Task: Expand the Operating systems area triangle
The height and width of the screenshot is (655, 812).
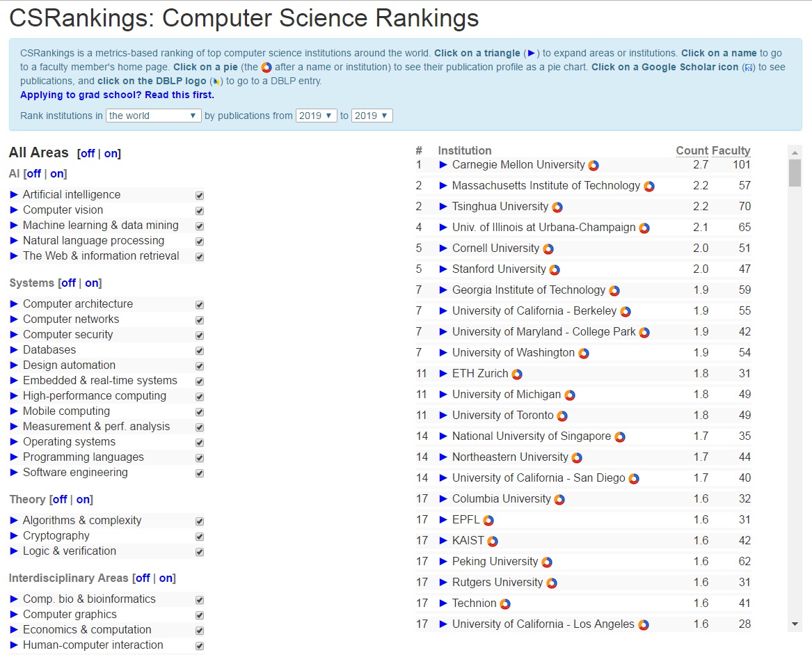Action: [x=14, y=441]
